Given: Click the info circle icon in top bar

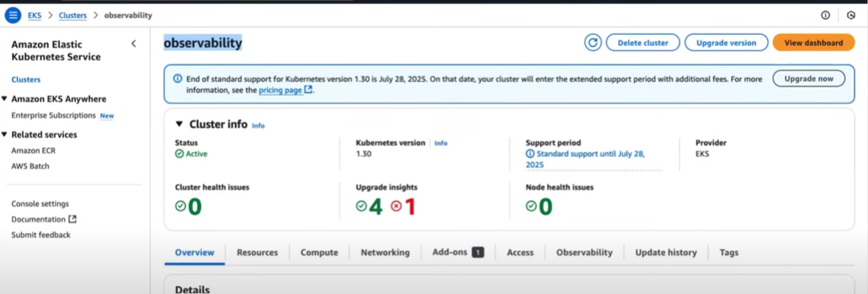Looking at the screenshot, I should tap(825, 16).
